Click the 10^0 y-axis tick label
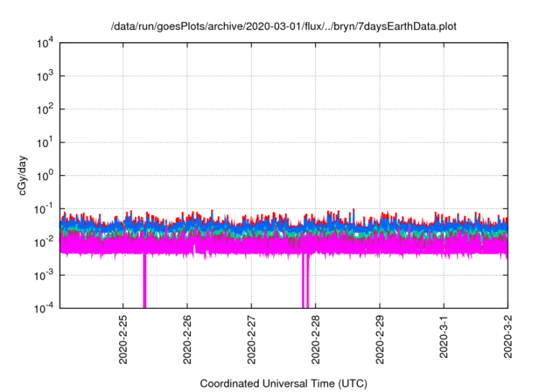The height and width of the screenshot is (392, 560). point(45,176)
